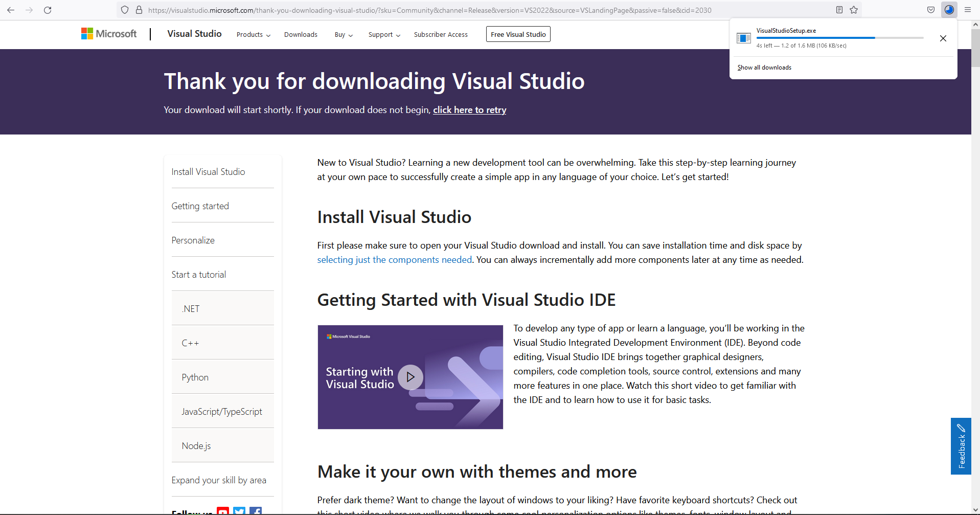Click the Visual Studio brand link
This screenshot has height=515, width=980.
click(194, 34)
